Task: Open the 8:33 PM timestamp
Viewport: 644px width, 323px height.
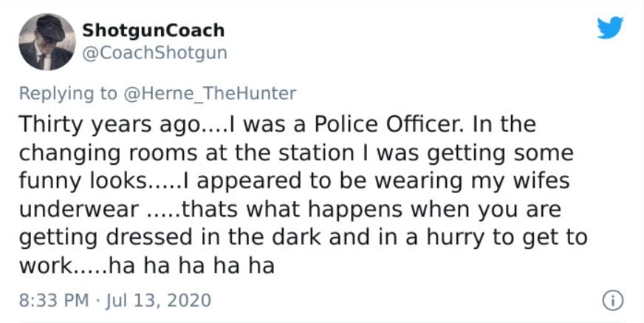Action: point(54,300)
